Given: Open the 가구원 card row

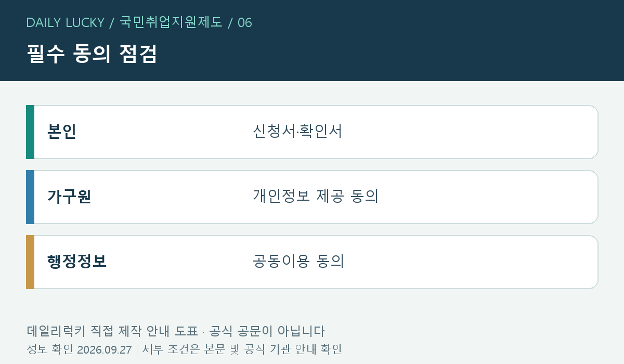Looking at the screenshot, I should [x=312, y=197].
